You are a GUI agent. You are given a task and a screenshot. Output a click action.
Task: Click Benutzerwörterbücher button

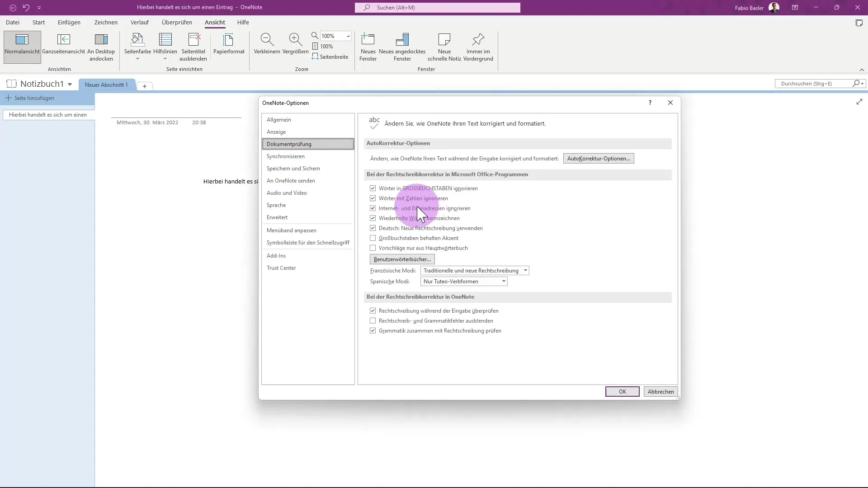[x=402, y=259]
